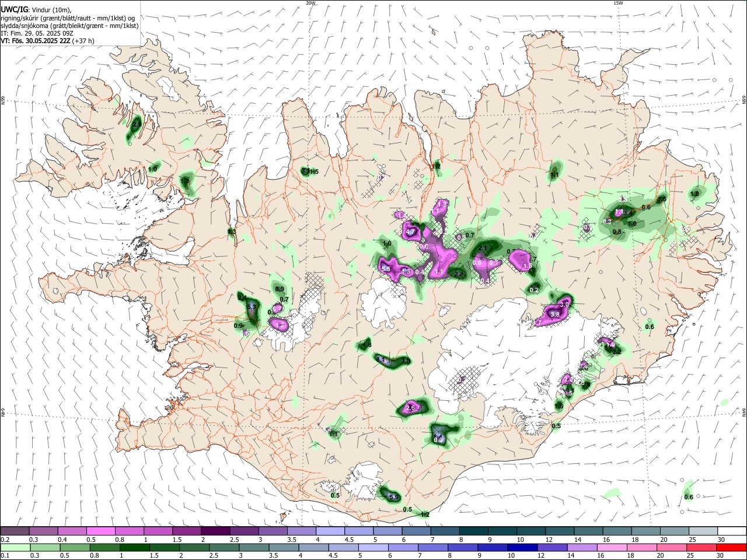Screen dimensions: 747x560
Task: Select the light pink 16 swatch in the bottom legend row
Action: 613,547
